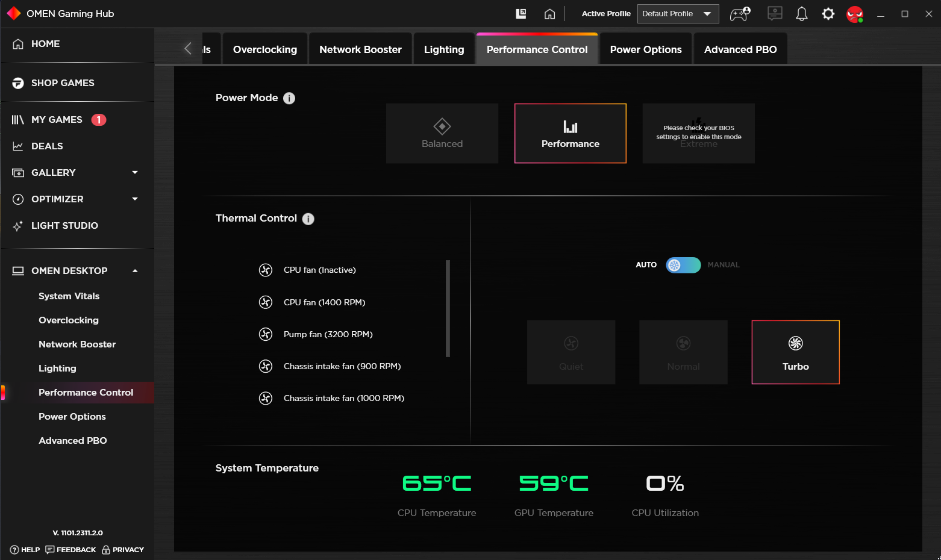
Task: Click the OMEN diamond logo icon
Action: pyautogui.click(x=13, y=13)
